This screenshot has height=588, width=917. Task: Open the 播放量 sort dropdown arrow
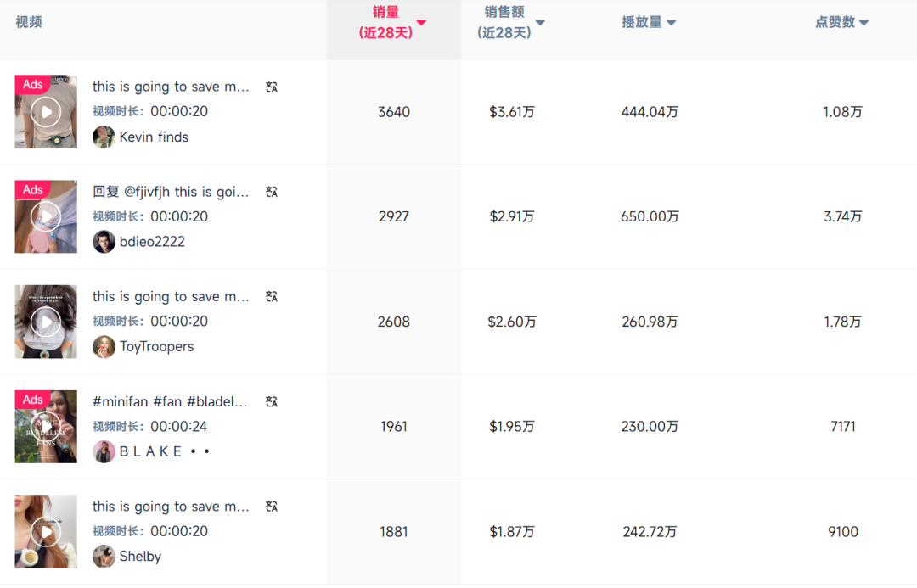(672, 22)
